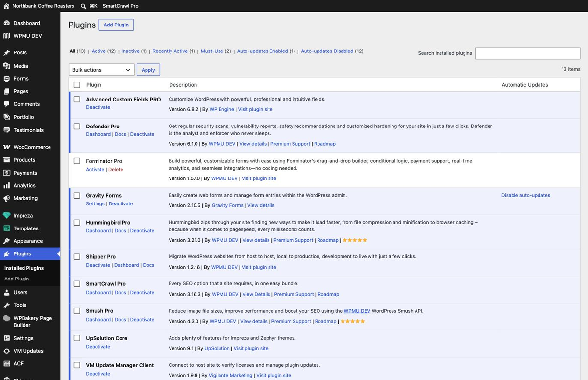588x380 pixels.
Task: Open Gravity Forms Settings link
Action: (95, 204)
